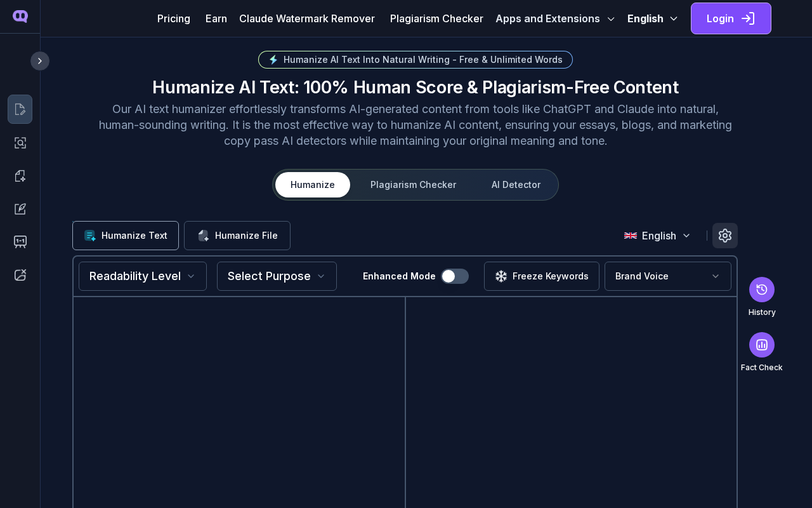Screen dimensions: 812x508
Task: Open Apps and Extensions menu
Action: click(555, 18)
